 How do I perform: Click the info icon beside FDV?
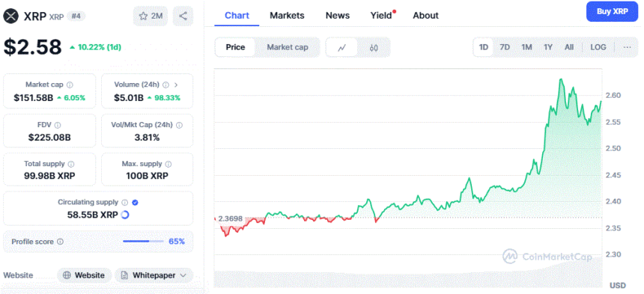[58, 125]
